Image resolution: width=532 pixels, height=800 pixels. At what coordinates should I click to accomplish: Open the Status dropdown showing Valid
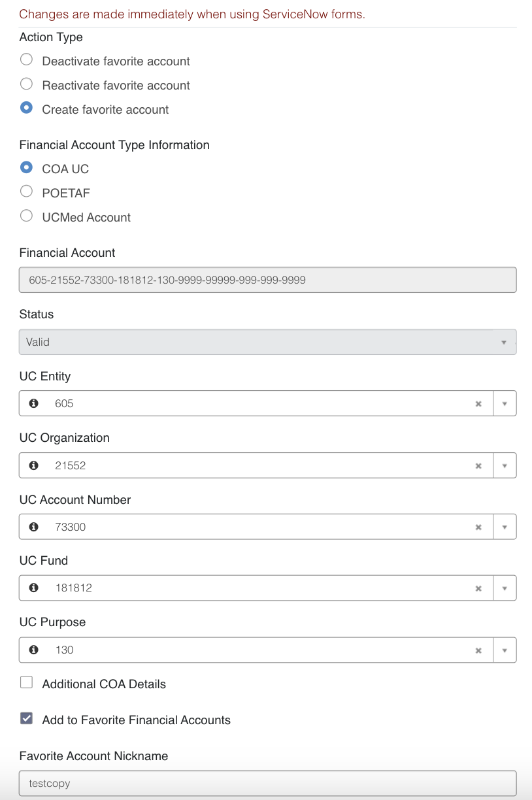267,342
